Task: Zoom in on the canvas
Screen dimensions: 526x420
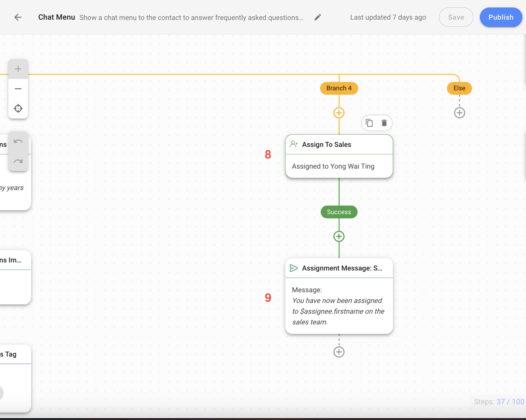Action: coord(18,69)
